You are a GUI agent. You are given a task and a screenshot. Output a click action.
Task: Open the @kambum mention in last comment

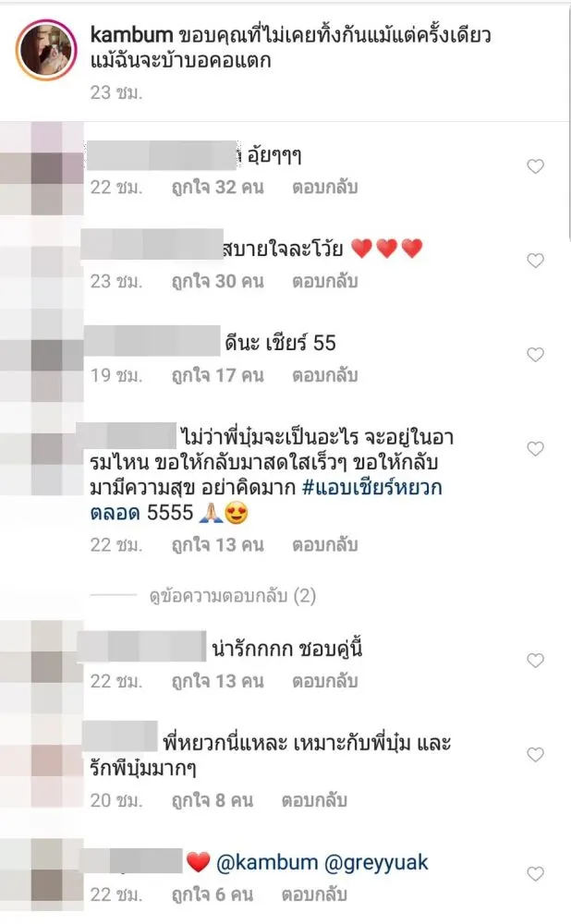(268, 863)
